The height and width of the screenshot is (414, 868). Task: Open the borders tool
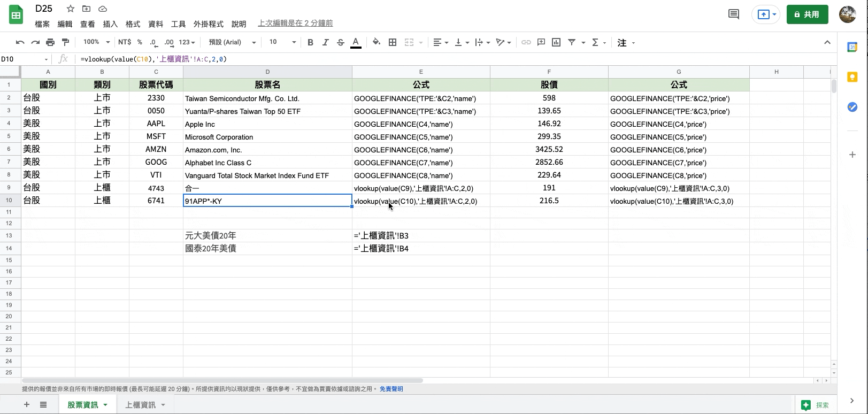tap(393, 42)
